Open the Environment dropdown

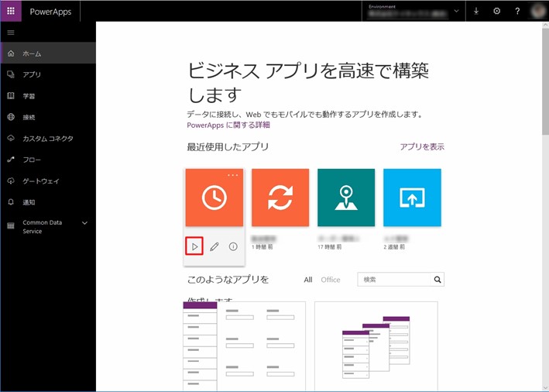[x=413, y=11]
